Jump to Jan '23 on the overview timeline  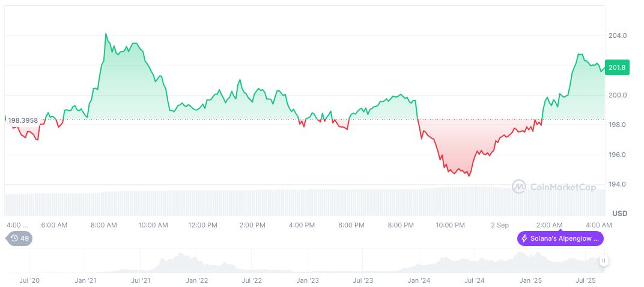[x=308, y=280]
